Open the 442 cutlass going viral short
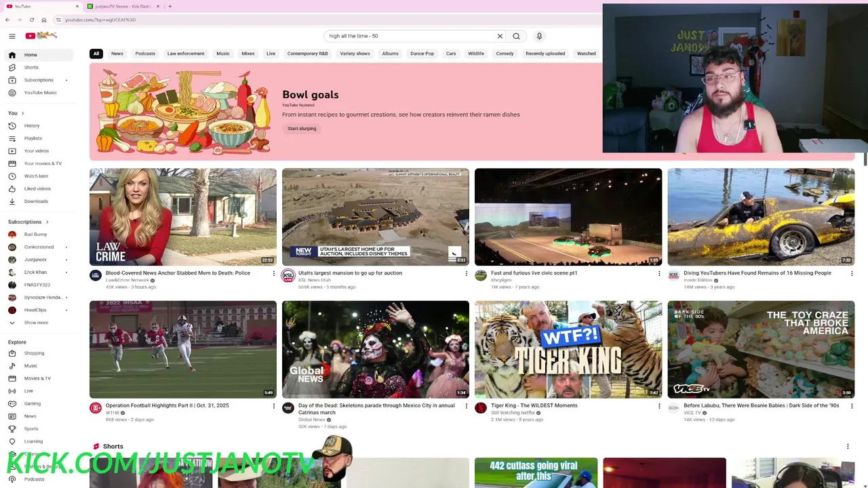Image resolution: width=868 pixels, height=488 pixels. pyautogui.click(x=536, y=472)
